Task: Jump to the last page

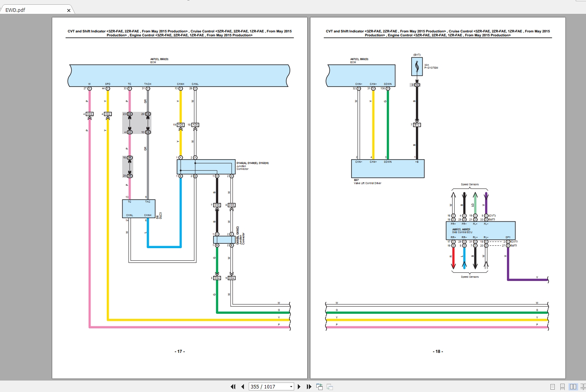Action: pos(309,386)
